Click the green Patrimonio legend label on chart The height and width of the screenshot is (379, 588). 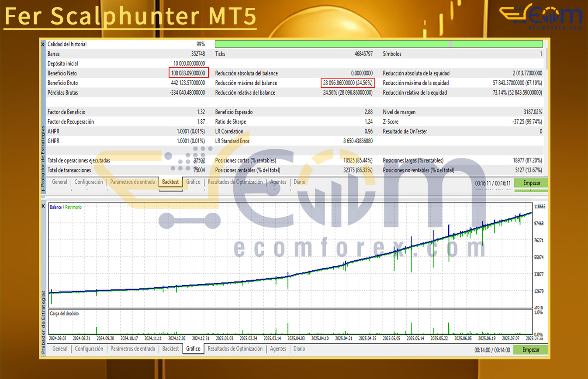pyautogui.click(x=73, y=207)
